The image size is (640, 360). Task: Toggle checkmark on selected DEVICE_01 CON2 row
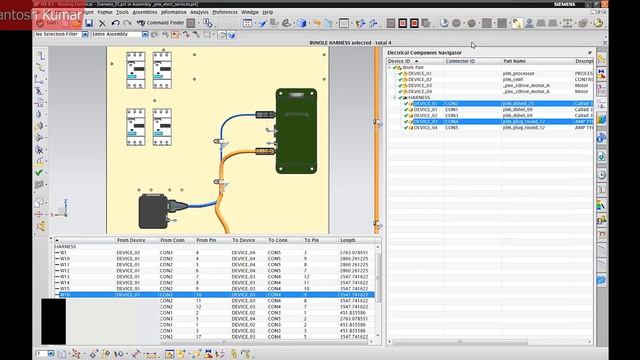tap(406, 104)
